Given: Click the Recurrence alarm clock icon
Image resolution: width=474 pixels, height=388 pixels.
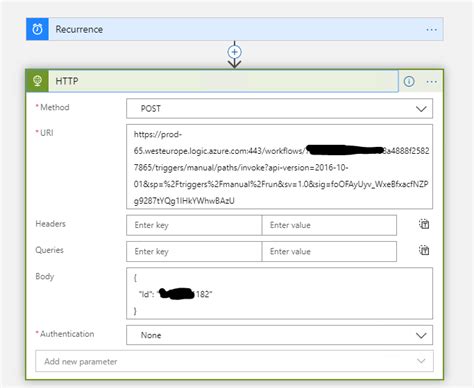Looking at the screenshot, I should pyautogui.click(x=37, y=29).
